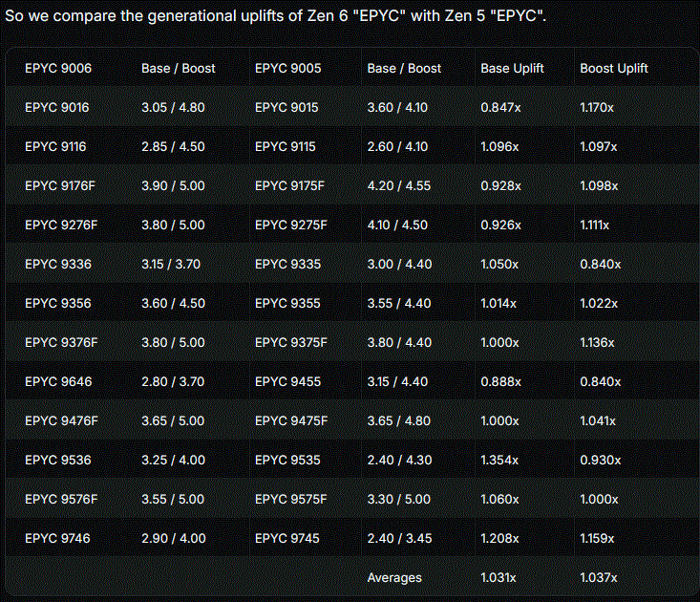Screen dimensions: 700x602
Task: Click the EPYC 9005 column header
Action: coord(288,69)
